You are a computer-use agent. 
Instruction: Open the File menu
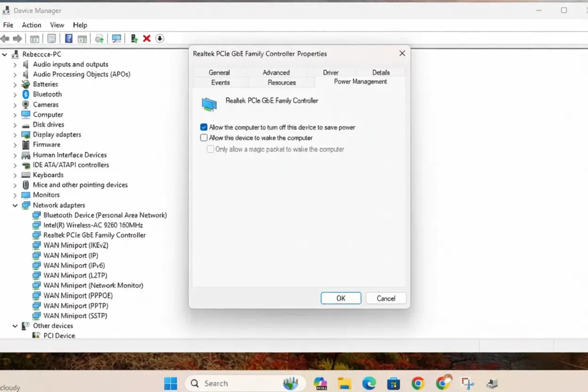coord(8,25)
